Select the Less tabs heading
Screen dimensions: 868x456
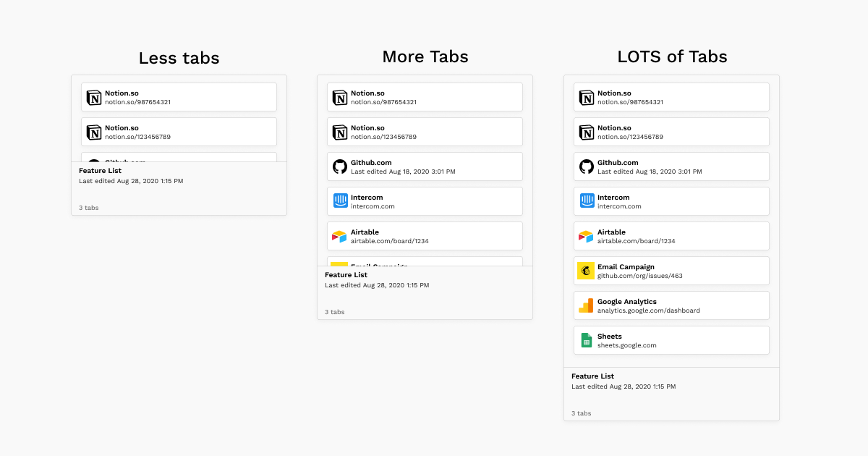(179, 58)
